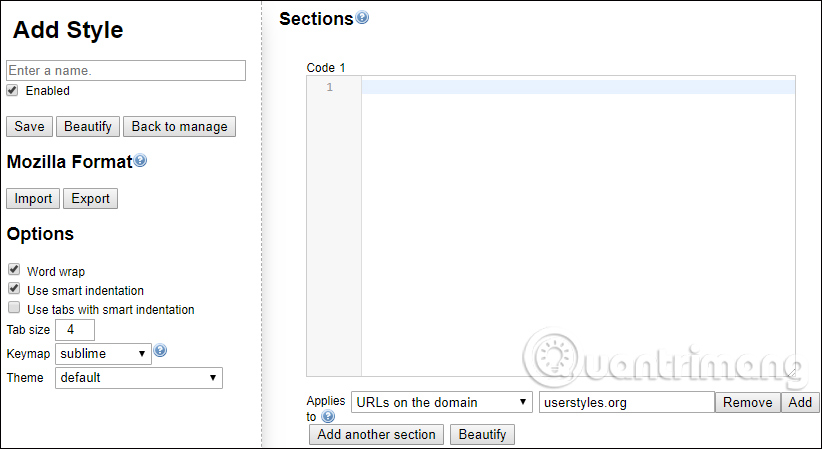Click help icon beside Mozilla Format
Viewport: 822px width, 449px height.
coord(140,161)
